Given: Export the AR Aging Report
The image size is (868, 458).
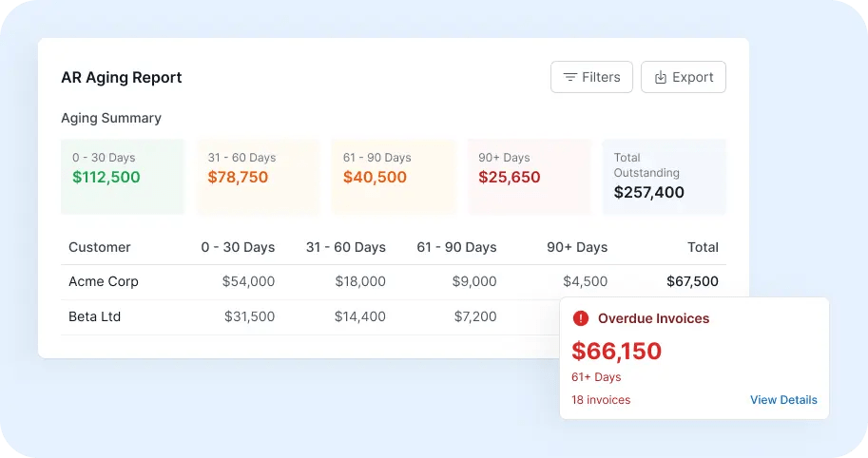Looking at the screenshot, I should coord(684,77).
